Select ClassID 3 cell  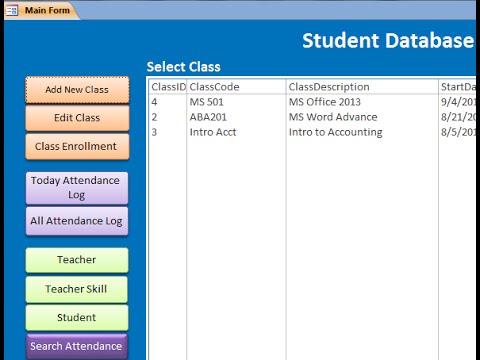tap(168, 132)
